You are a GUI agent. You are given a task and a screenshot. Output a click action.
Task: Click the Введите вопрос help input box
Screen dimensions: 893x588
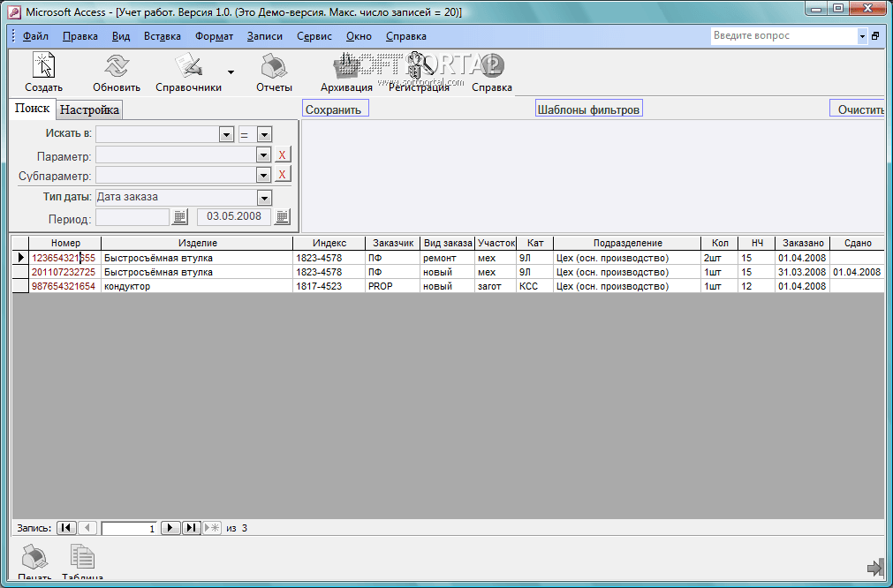(x=783, y=36)
